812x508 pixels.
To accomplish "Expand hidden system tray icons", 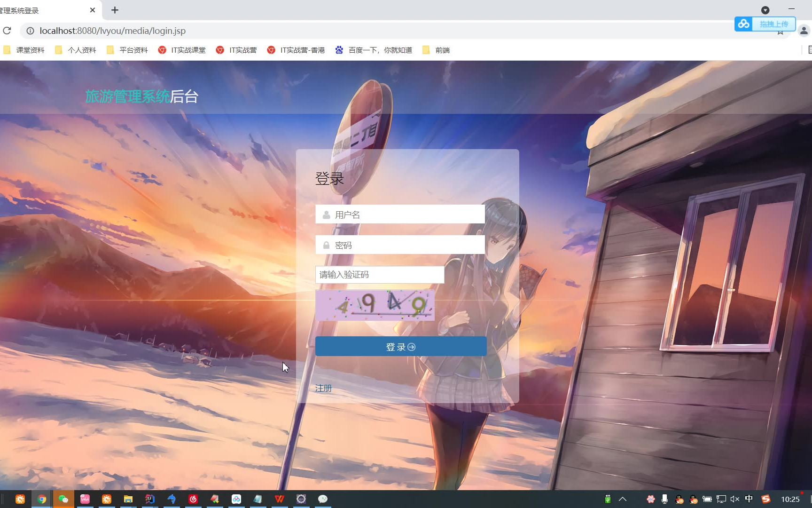I will coord(623,499).
